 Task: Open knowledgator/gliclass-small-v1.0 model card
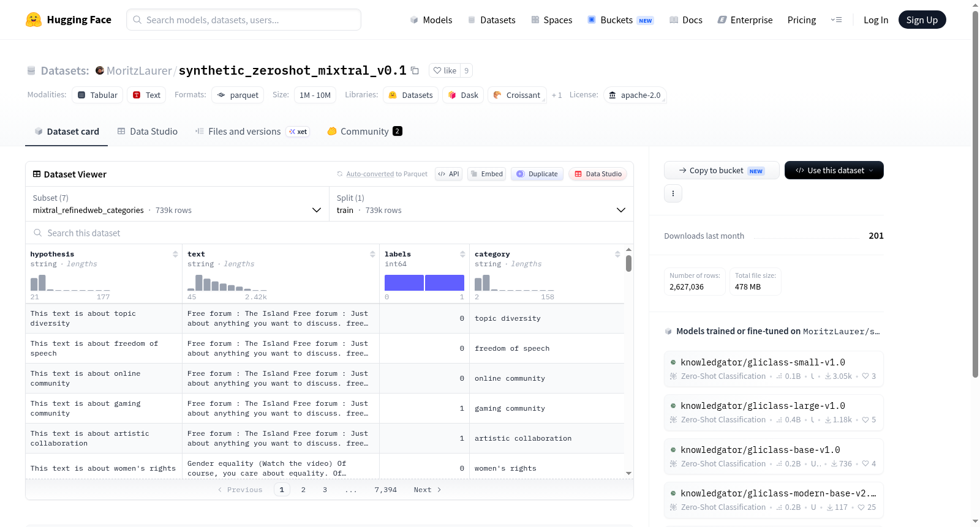point(774,368)
